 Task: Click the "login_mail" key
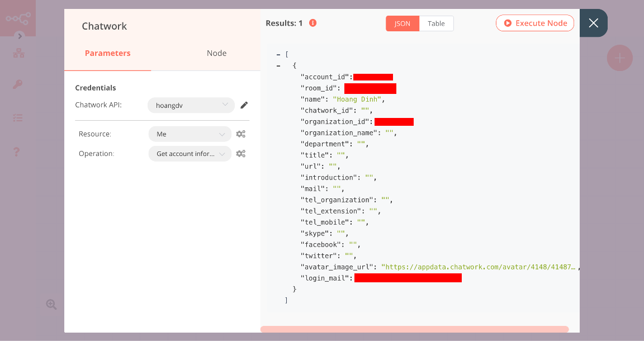[325, 278]
